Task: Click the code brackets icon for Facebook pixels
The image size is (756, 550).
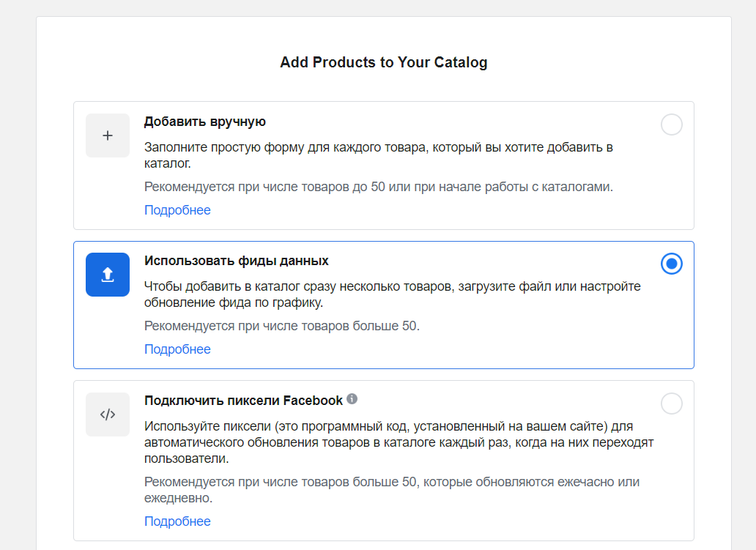Action: [x=108, y=415]
